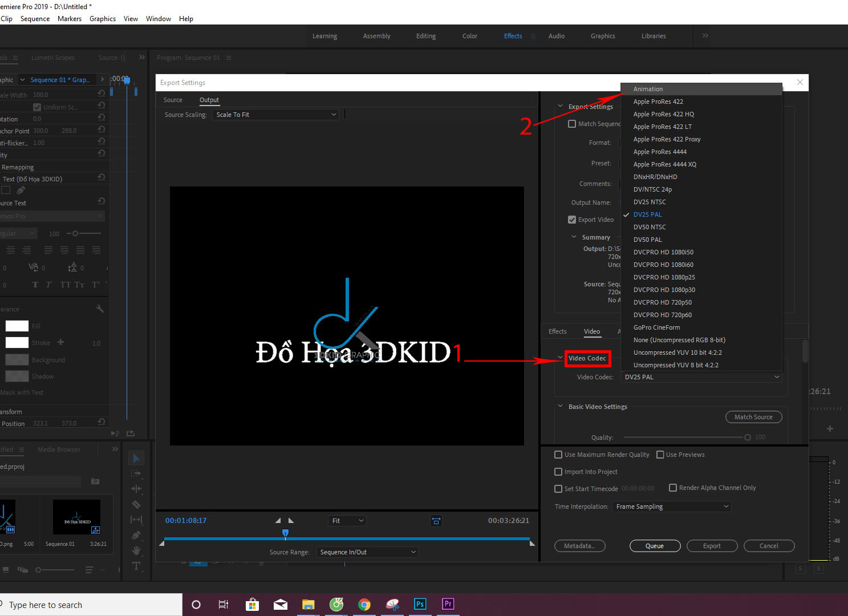Click the Queue button
This screenshot has width=848, height=616.
(655, 546)
